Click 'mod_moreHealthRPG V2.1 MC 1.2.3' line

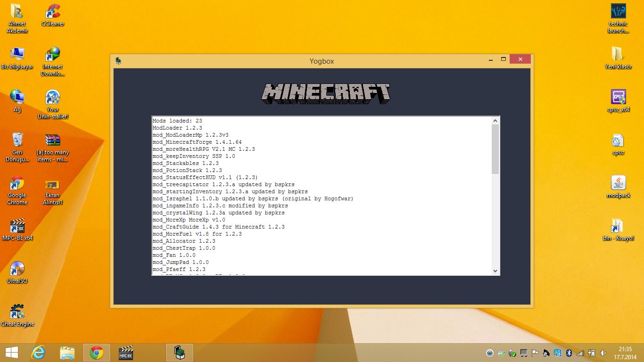(204, 149)
